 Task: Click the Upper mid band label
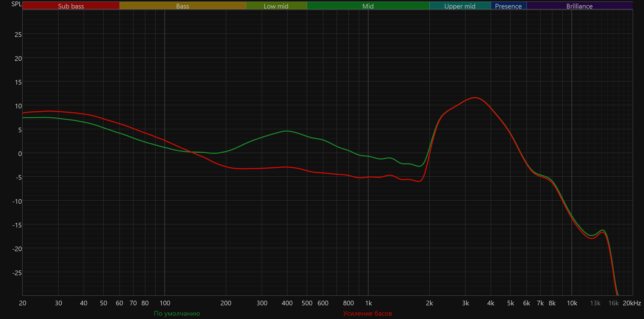[460, 6]
